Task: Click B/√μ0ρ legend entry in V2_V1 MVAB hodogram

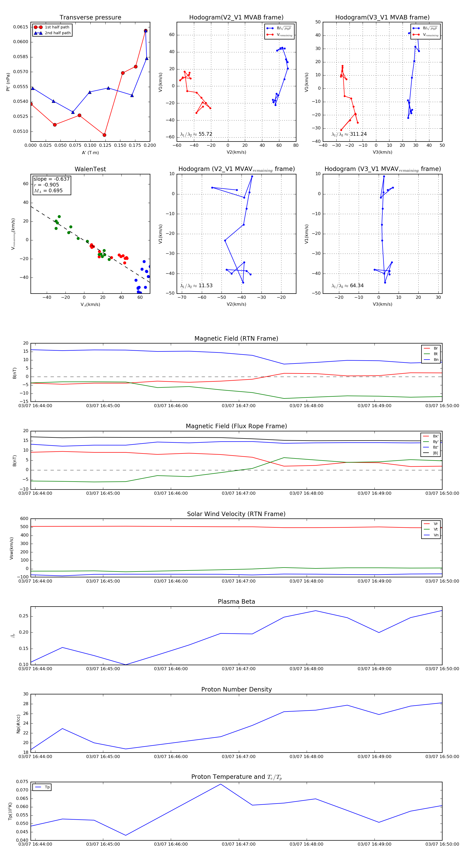Action: 279,28
